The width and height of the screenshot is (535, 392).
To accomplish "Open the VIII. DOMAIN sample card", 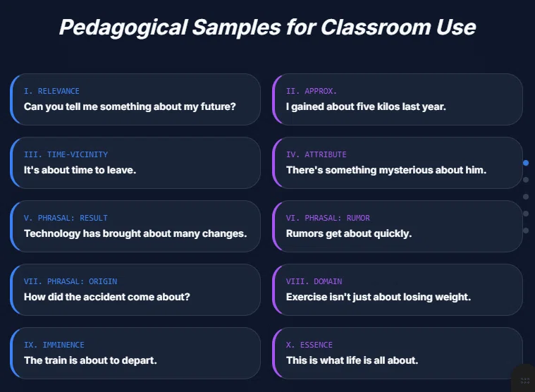I will pyautogui.click(x=398, y=290).
